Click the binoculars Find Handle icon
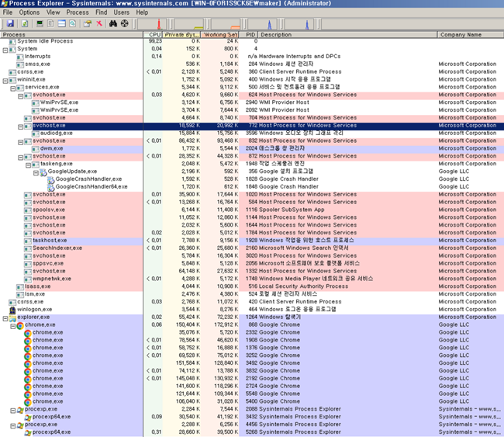The height and width of the screenshot is (437, 504). 113,23
